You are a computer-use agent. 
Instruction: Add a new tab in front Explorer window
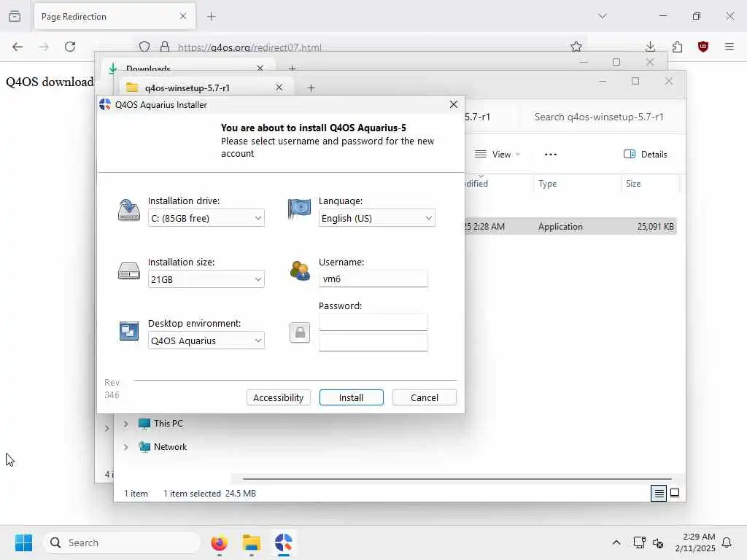coord(311,87)
